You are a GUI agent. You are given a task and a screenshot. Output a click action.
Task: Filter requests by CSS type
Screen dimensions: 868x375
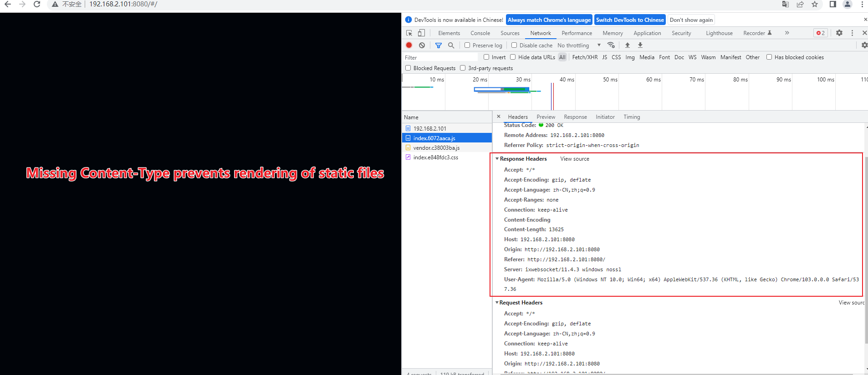click(x=616, y=57)
